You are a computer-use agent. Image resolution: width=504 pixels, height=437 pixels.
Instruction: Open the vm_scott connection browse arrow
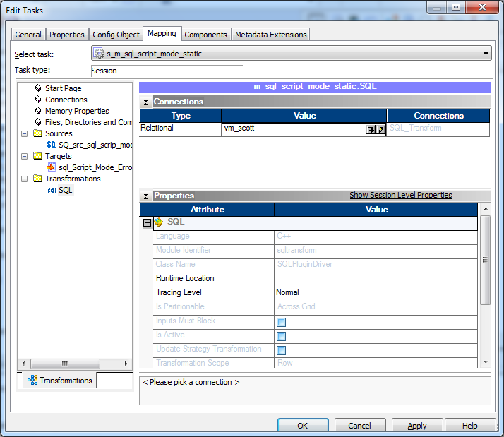click(371, 130)
